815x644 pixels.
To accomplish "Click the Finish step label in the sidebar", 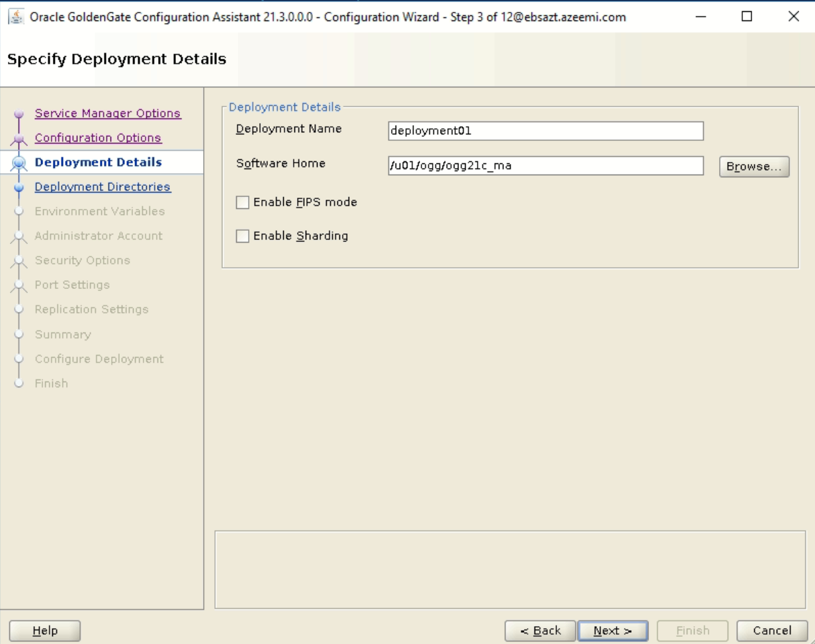I will pos(52,383).
